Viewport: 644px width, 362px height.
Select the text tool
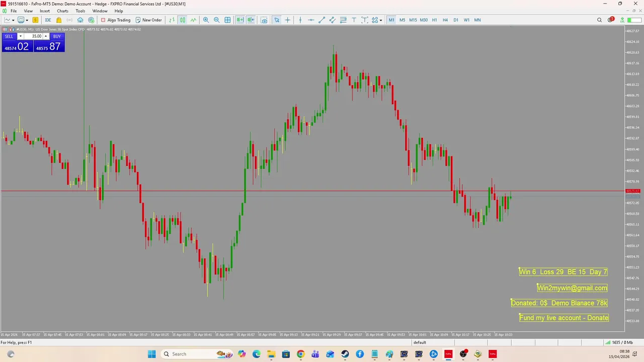(354, 20)
